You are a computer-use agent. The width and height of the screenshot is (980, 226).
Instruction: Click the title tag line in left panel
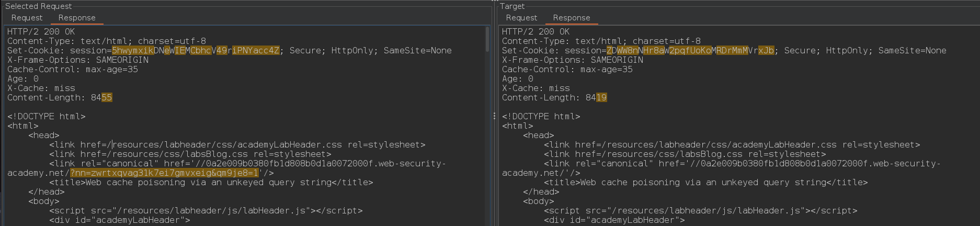coord(211,183)
